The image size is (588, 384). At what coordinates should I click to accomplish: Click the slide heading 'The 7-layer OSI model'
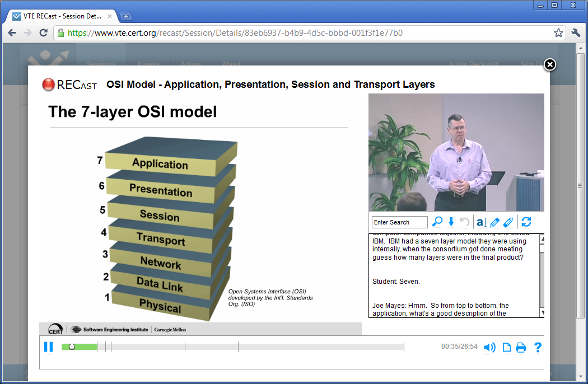[x=133, y=112]
